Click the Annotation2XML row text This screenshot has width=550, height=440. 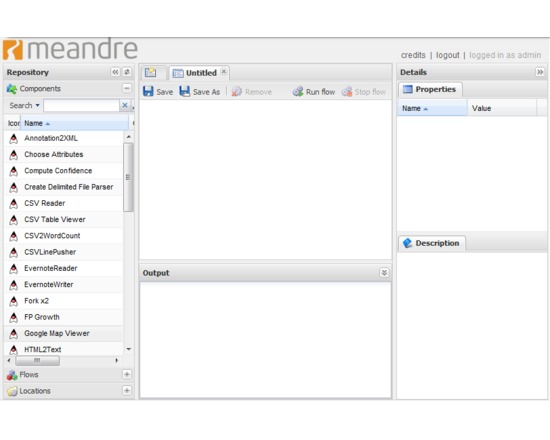(51, 138)
